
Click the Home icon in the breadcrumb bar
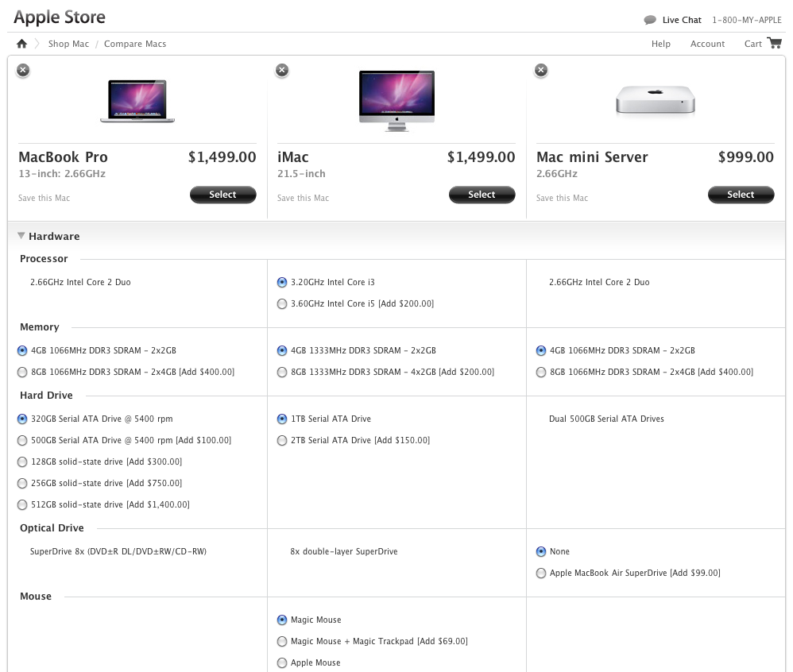[21, 44]
